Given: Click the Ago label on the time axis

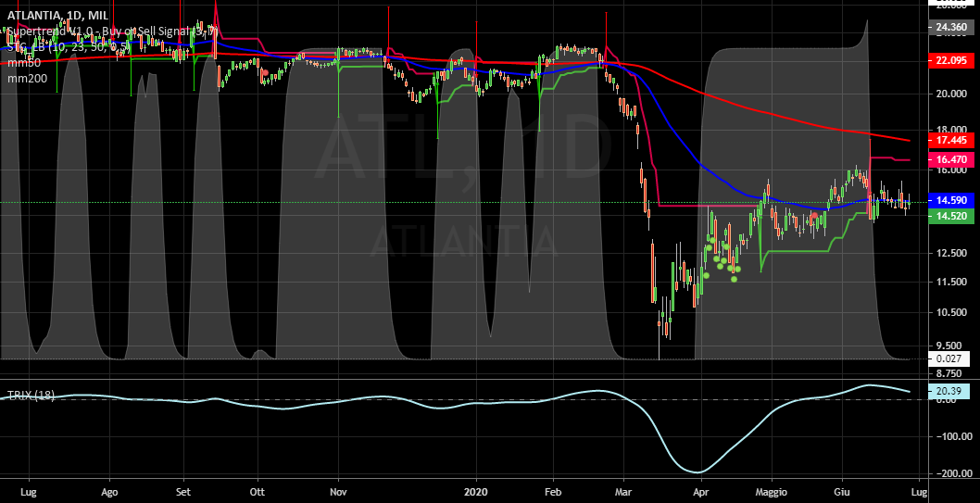Looking at the screenshot, I should point(109,491).
